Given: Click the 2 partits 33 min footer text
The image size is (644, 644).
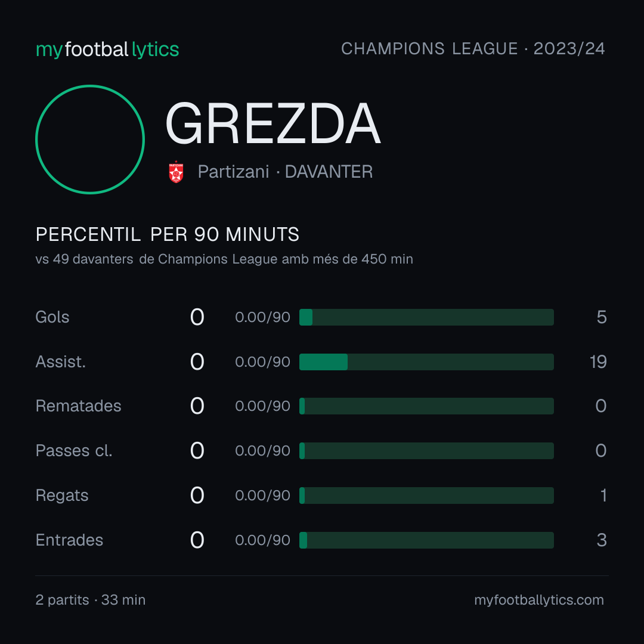Looking at the screenshot, I should click(x=91, y=600).
